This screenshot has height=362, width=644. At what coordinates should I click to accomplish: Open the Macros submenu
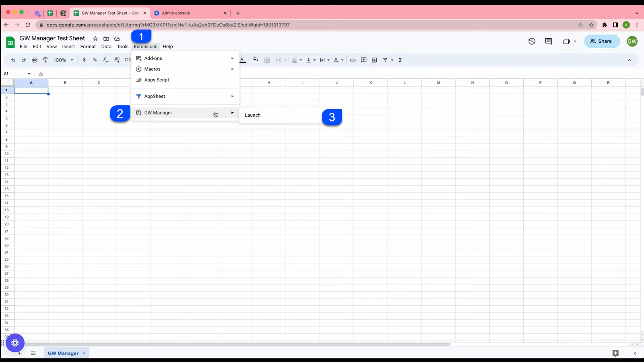coord(185,69)
